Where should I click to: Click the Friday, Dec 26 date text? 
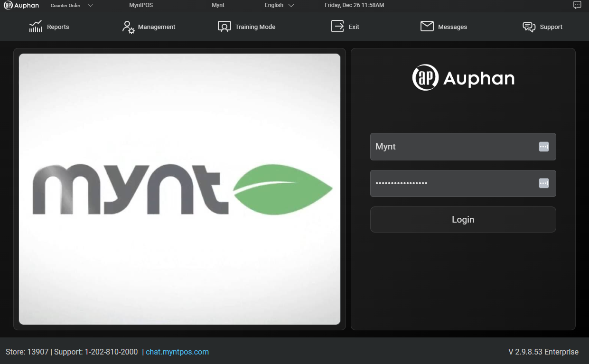[x=354, y=5]
